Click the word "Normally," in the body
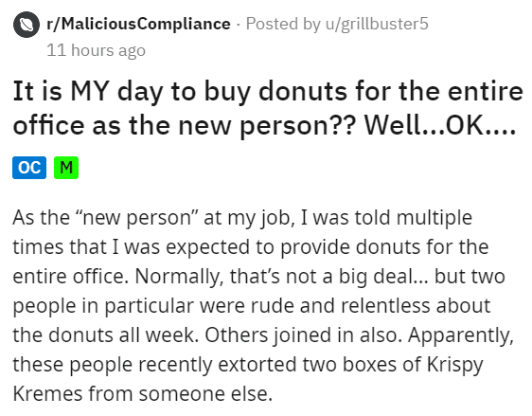 [x=179, y=277]
